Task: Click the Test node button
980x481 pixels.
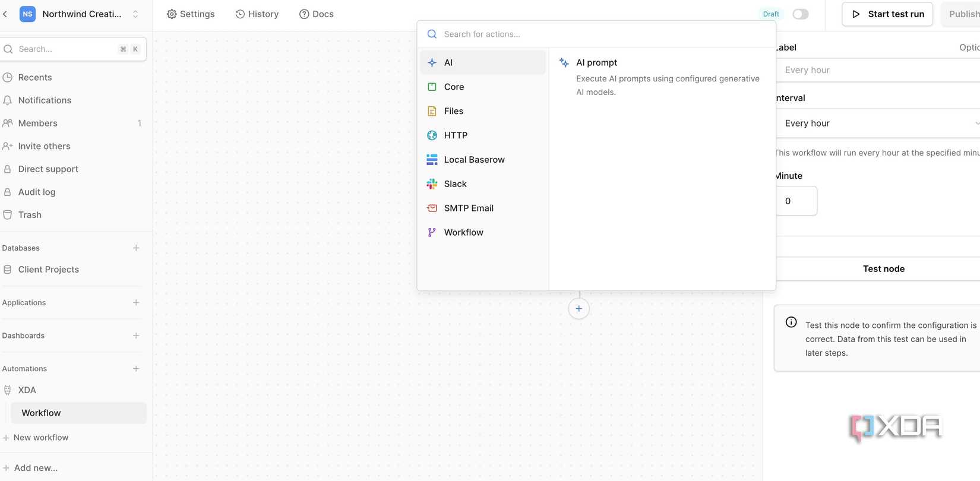Action: click(x=878, y=269)
